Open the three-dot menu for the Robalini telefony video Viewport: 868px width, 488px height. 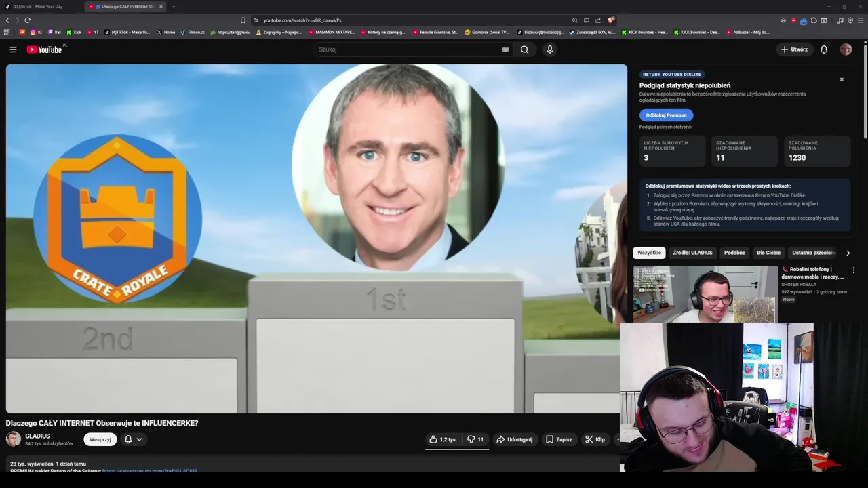coord(854,270)
